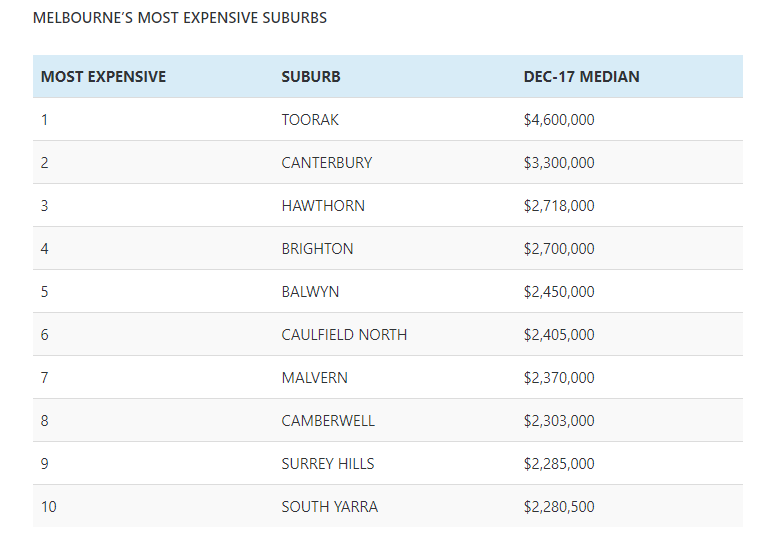The height and width of the screenshot is (555, 764).
Task: Click the CAMBERWELL suburb name
Action: point(328,421)
